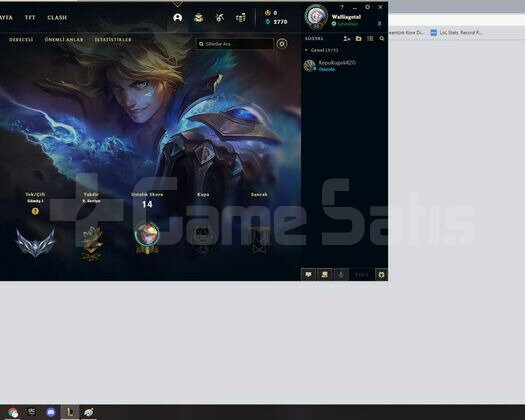Click the LoL Stats bookmark in browser
Image resolution: width=525 pixels, height=420 pixels.
point(457,32)
